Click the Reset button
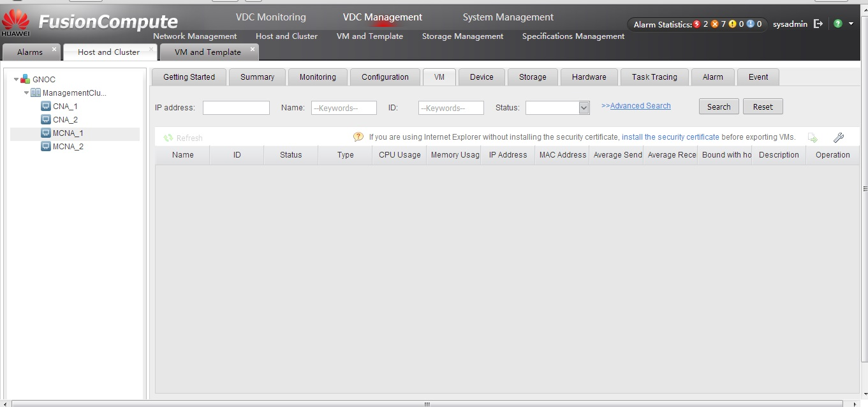The width and height of the screenshot is (868, 407). click(x=763, y=107)
